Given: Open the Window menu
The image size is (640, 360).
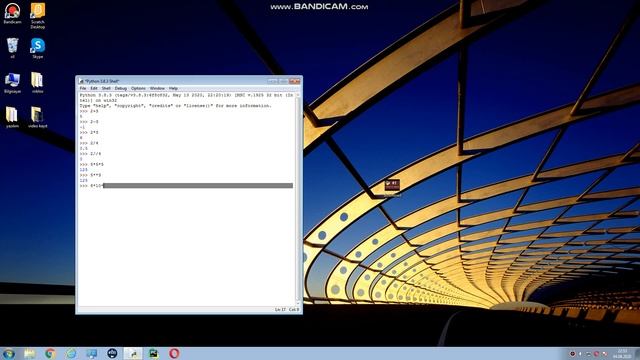Looking at the screenshot, I should pyautogui.click(x=157, y=88).
